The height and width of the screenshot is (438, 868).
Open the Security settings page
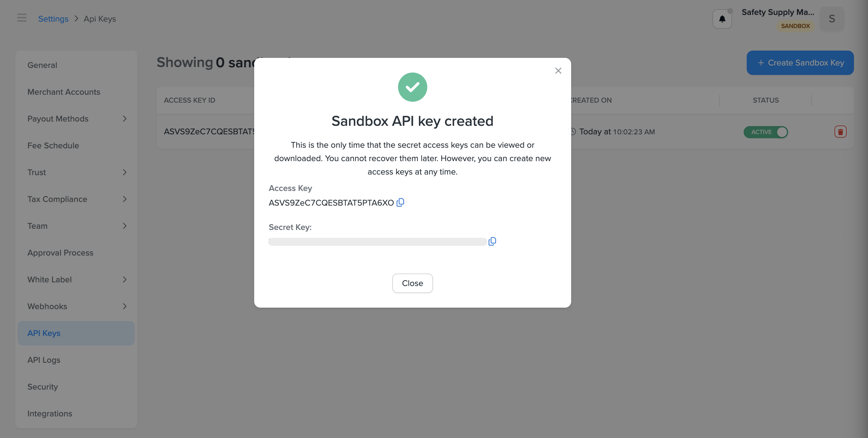coord(42,387)
